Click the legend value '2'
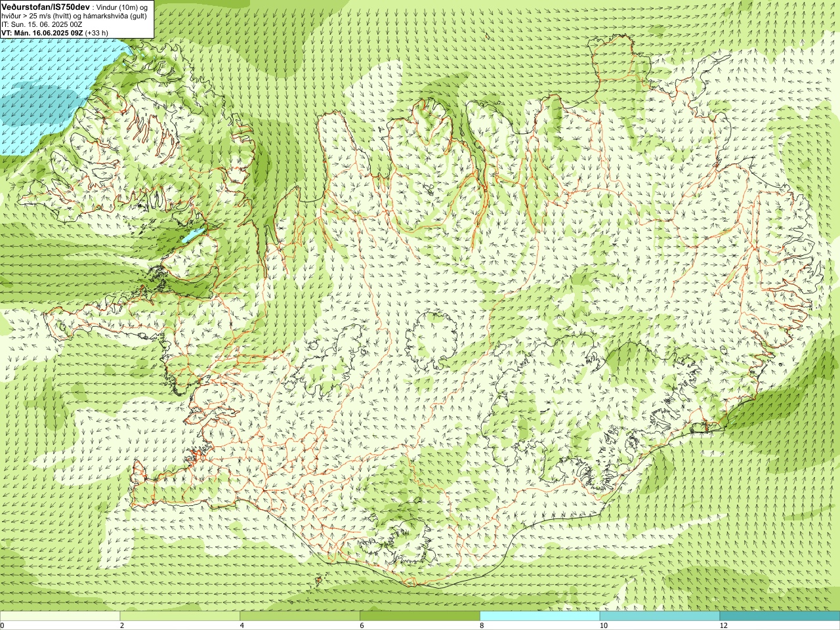Viewport: 840px width, 630px height. (x=122, y=625)
